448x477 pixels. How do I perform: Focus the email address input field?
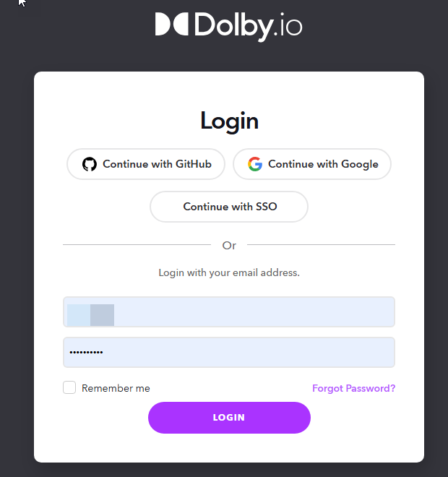[x=253, y=312]
